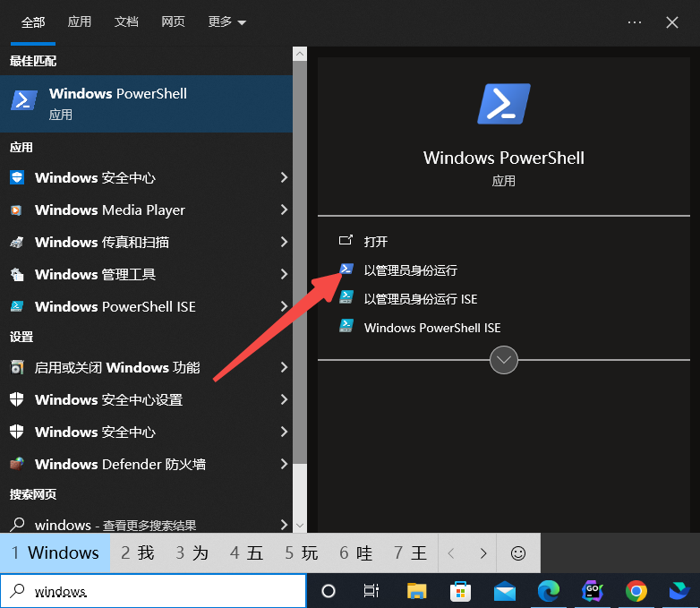Open windows - 查看更多搜索结果 web result
The height and width of the screenshot is (608, 700).
146,525
